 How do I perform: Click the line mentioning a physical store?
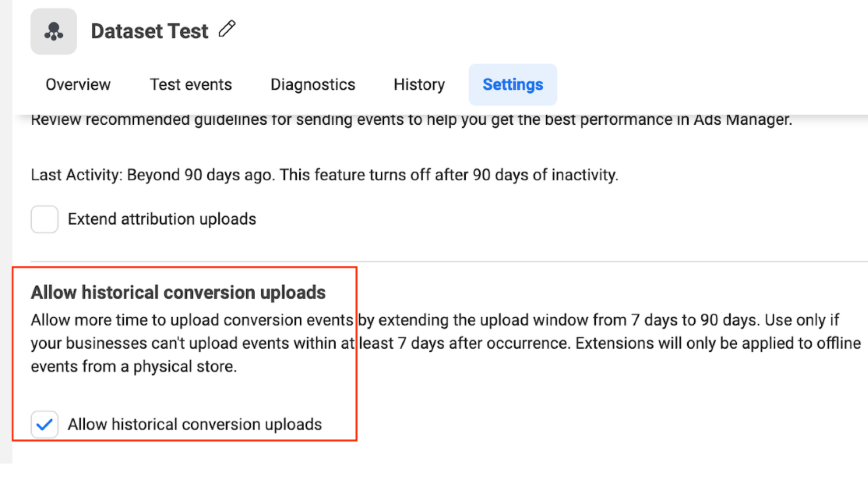pyautogui.click(x=134, y=366)
